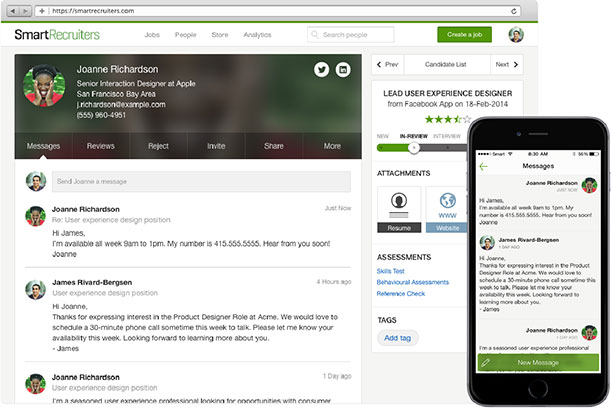Click the 'Re: User experience design position' subject
This screenshot has height=408, width=611.
point(111,220)
